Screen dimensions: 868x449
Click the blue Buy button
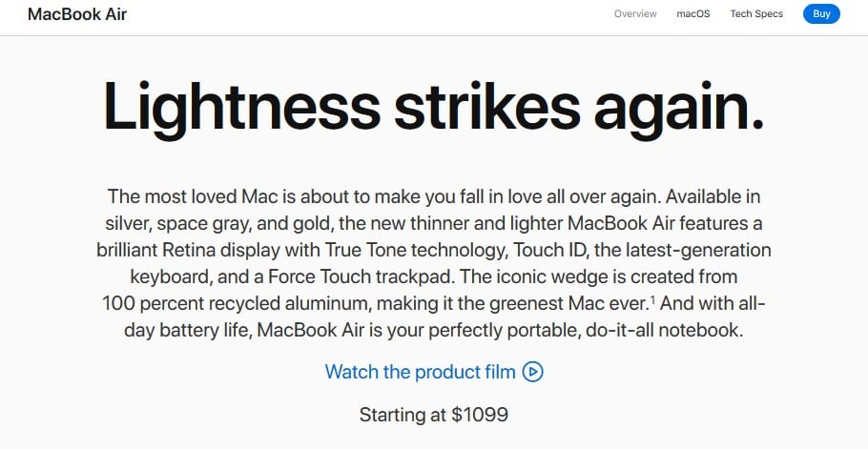(821, 14)
